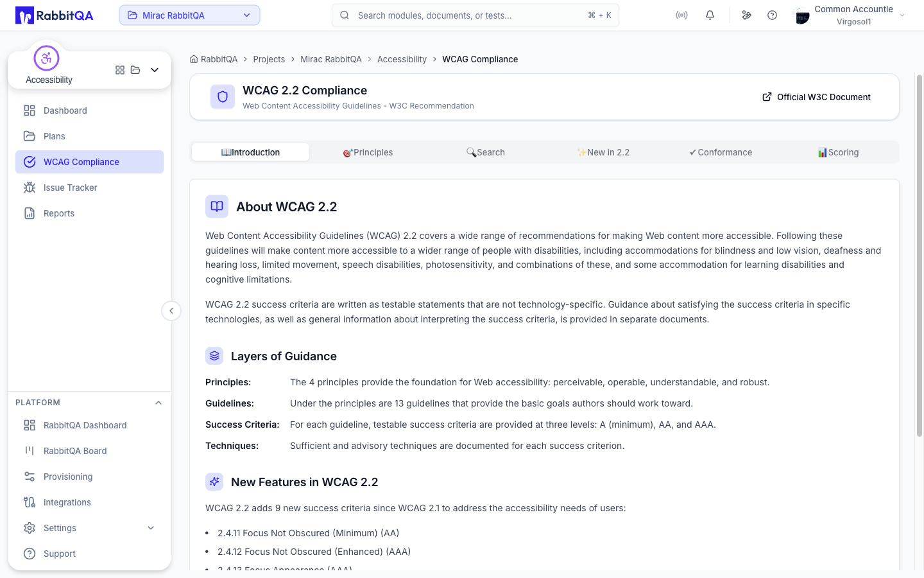
Task: Open Integrations page
Action: coord(89,502)
